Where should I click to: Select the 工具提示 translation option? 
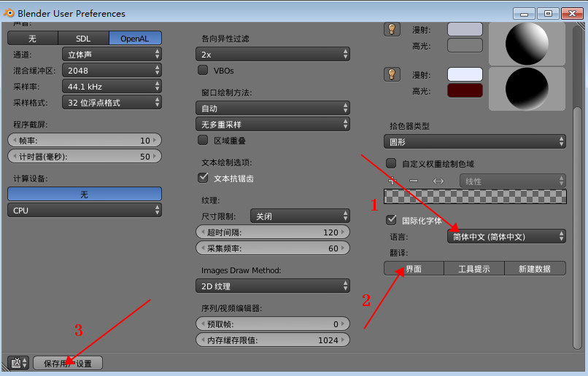tap(474, 269)
